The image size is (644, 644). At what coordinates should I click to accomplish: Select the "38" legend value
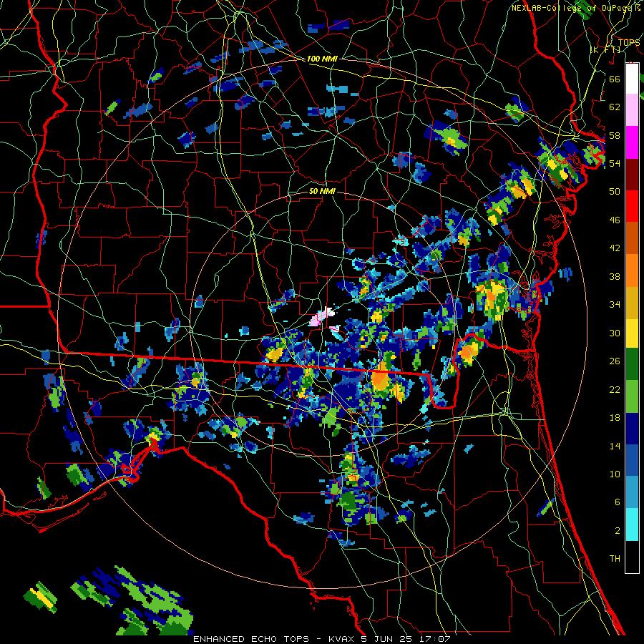[x=615, y=277]
